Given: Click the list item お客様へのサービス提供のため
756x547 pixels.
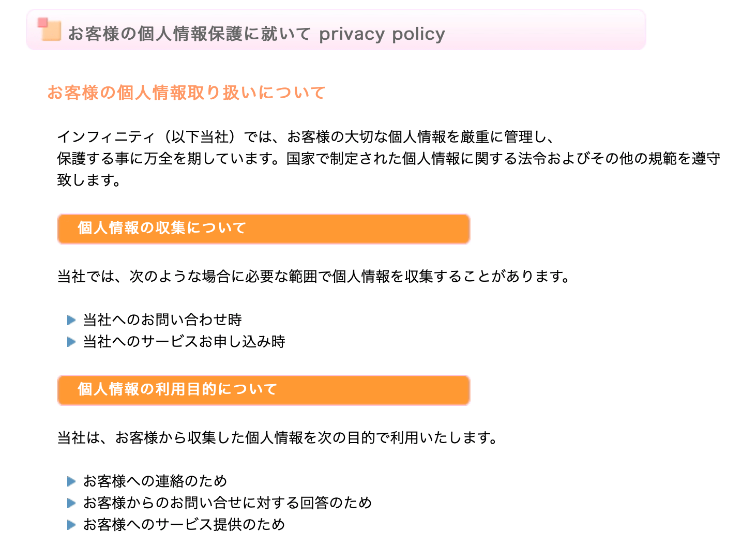Looking at the screenshot, I should tap(184, 525).
